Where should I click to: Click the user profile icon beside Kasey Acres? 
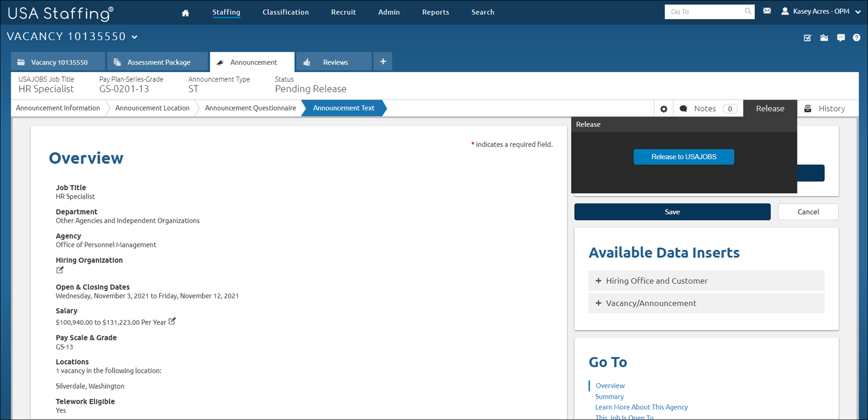point(785,11)
